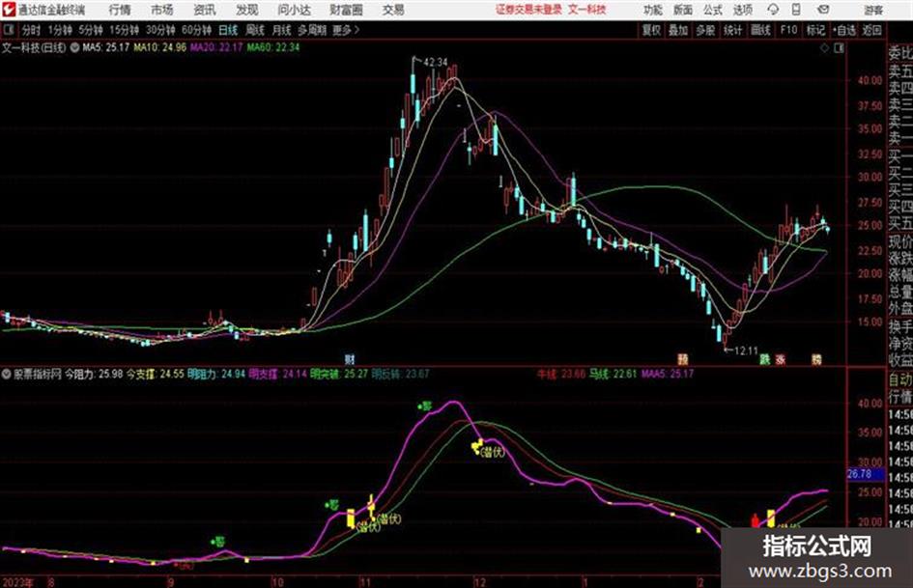Click the MA10: 24.96 value
The height and width of the screenshot is (588, 913).
point(160,47)
